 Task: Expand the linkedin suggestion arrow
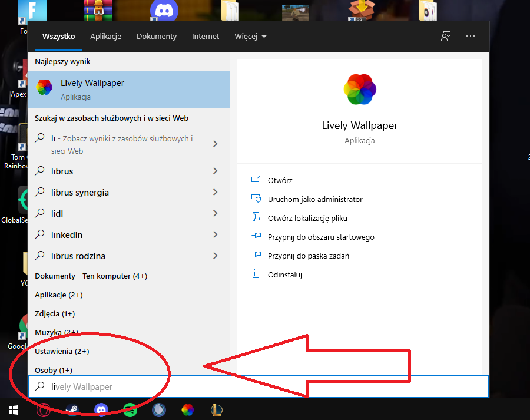pyautogui.click(x=216, y=234)
